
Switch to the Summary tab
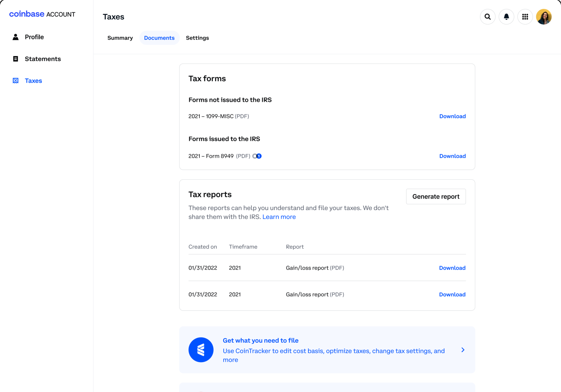coord(120,38)
